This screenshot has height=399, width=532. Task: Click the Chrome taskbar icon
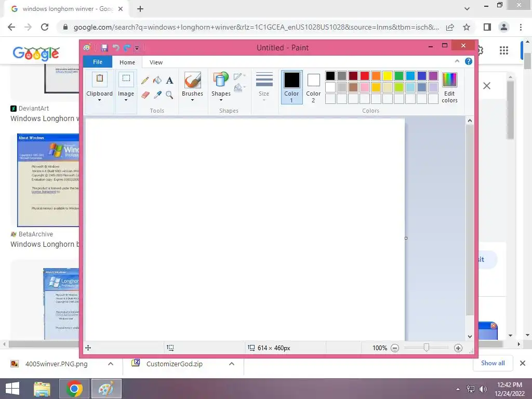tap(74, 389)
